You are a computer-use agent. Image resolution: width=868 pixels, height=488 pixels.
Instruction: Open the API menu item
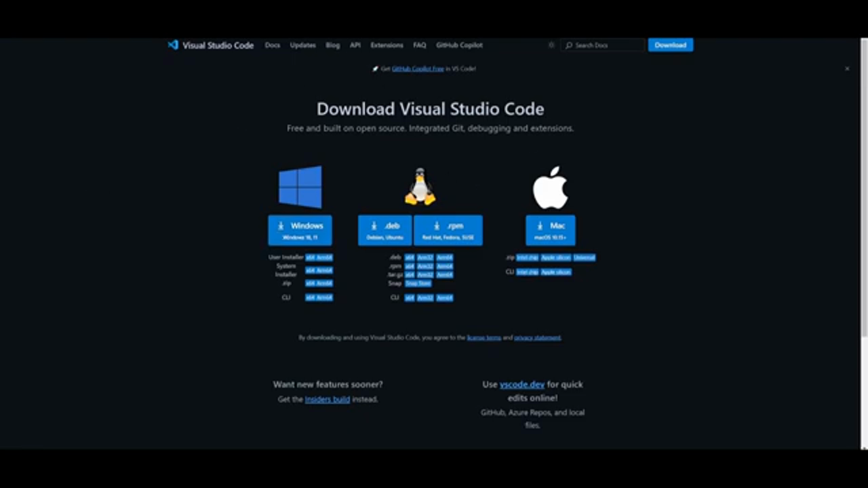355,45
